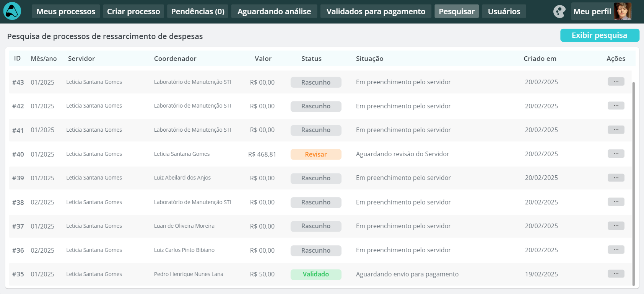
Task: Click the Criado em column header
Action: click(540, 59)
